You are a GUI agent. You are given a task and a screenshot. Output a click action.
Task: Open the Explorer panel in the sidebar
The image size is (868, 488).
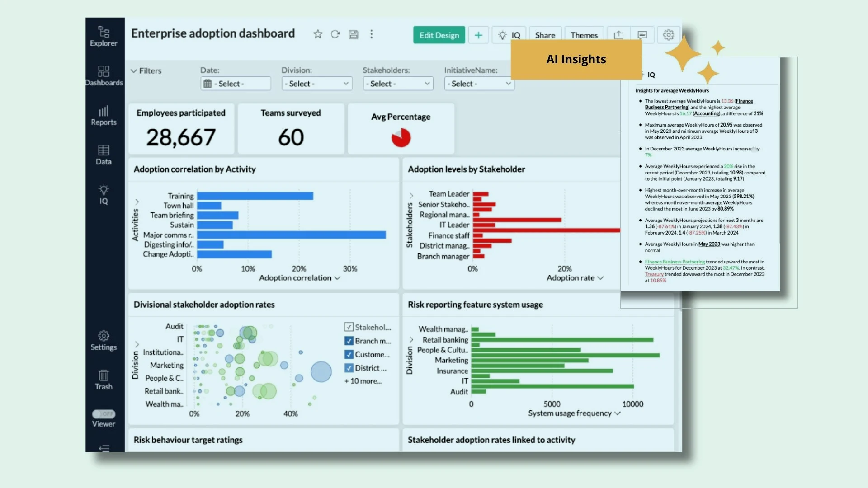(104, 36)
